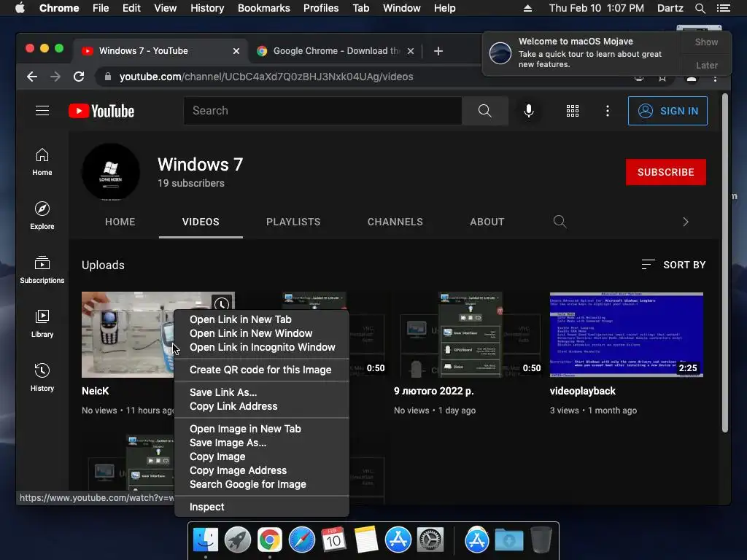Screen dimensions: 747x560
Task: Click the Chrome address bar URL
Action: pyautogui.click(x=266, y=77)
